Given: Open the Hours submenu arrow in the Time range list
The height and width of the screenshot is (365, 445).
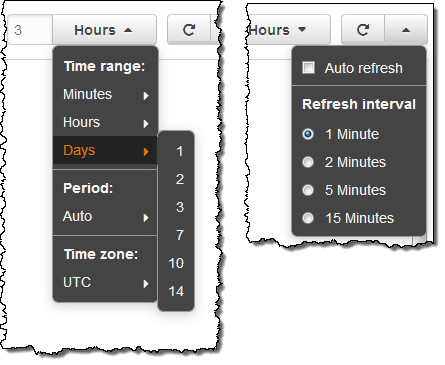Looking at the screenshot, I should coord(146,124).
